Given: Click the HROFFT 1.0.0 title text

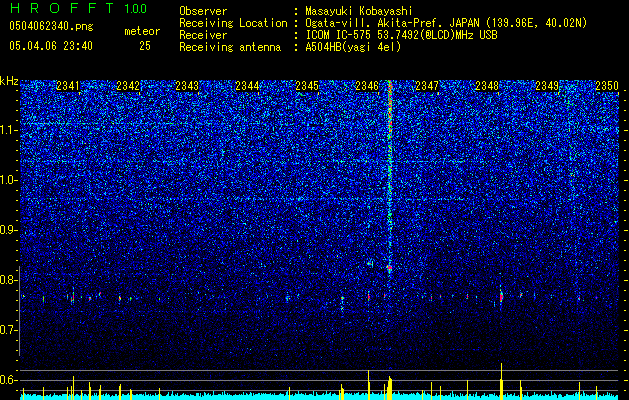Looking at the screenshot, I should click(78, 8).
